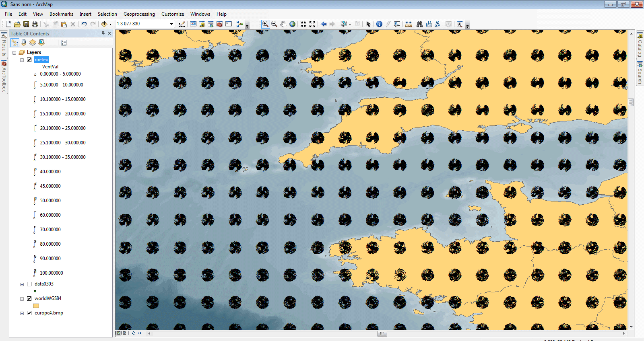Open the map scale dropdown

171,24
